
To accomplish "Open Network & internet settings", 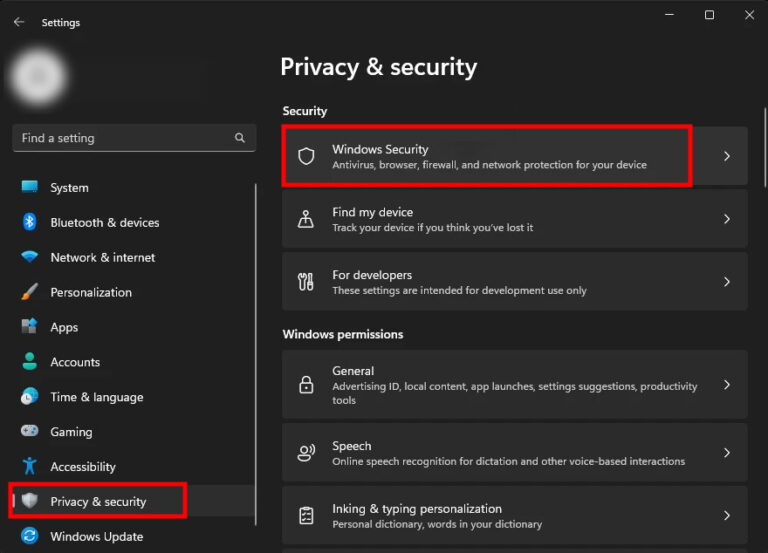I will click(x=102, y=257).
